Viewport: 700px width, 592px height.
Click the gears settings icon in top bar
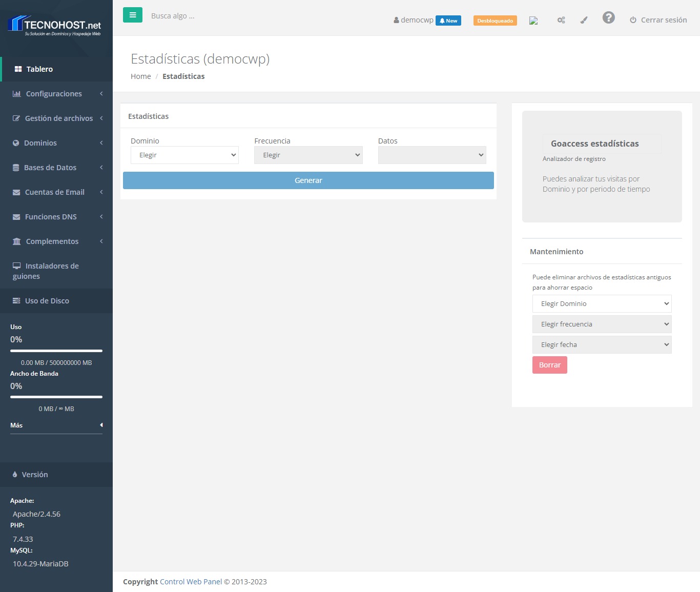(x=561, y=20)
